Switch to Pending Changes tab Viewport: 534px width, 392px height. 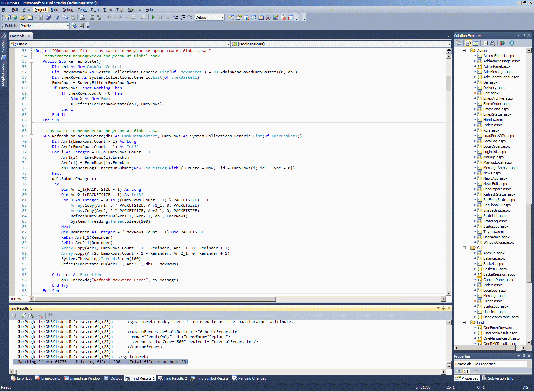[249, 378]
